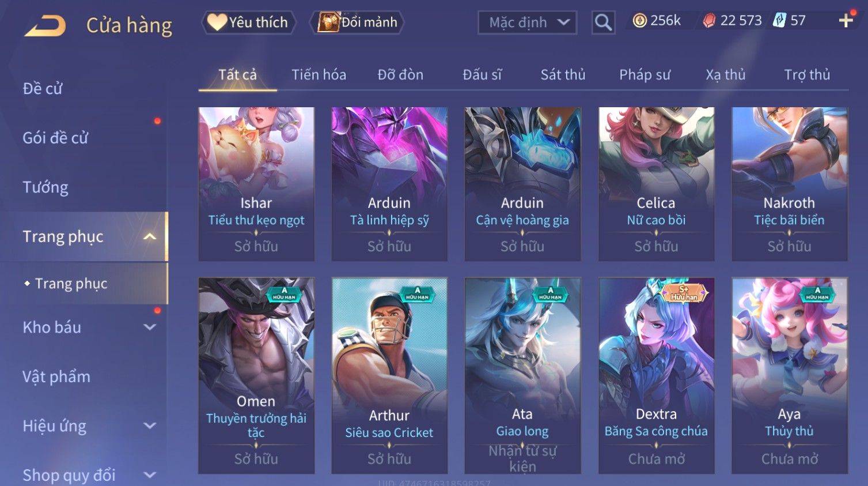Image resolution: width=868 pixels, height=486 pixels.
Task: Expand the Hiệu ứng sidebar section
Action: pyautogui.click(x=150, y=425)
